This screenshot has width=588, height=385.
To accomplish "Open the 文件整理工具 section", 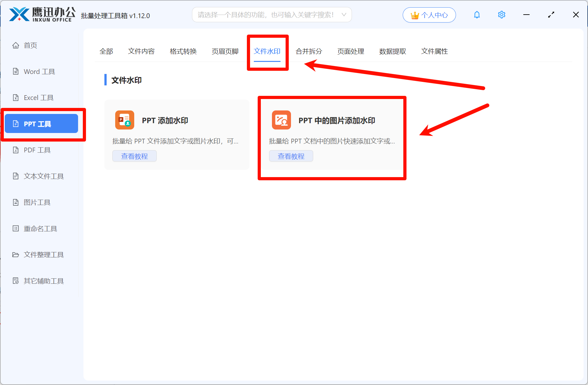I will point(43,255).
